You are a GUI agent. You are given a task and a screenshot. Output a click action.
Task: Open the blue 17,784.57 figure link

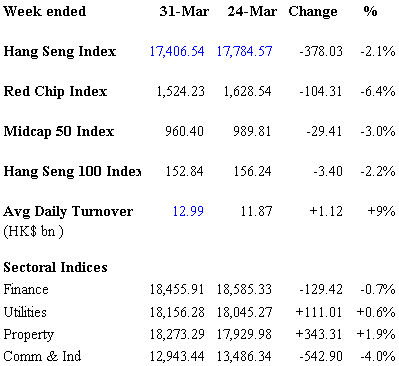click(244, 52)
